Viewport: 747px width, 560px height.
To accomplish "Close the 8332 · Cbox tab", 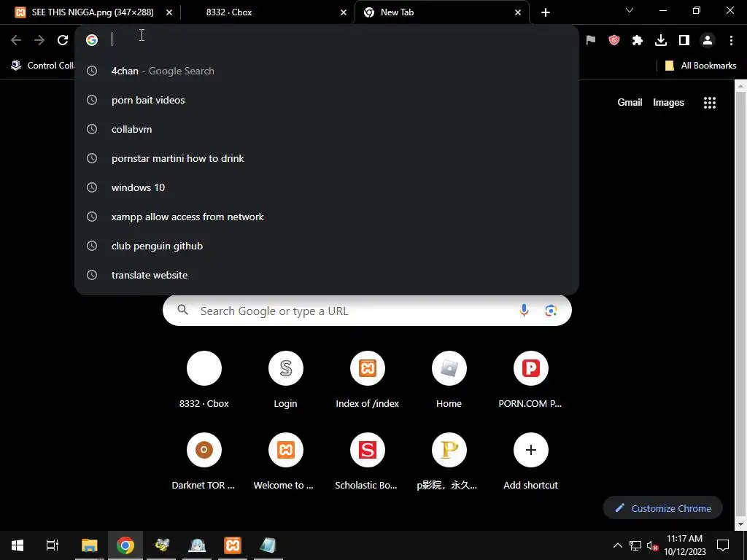I will pyautogui.click(x=344, y=12).
